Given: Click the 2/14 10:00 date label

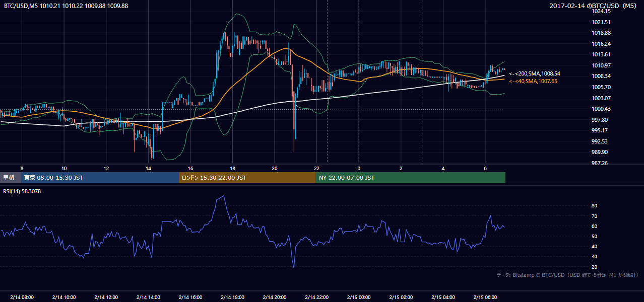Looking at the screenshot, I should pos(64,297).
